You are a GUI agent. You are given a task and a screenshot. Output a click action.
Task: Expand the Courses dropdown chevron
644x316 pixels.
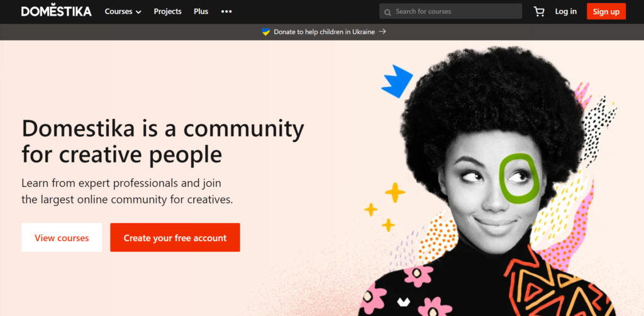138,12
